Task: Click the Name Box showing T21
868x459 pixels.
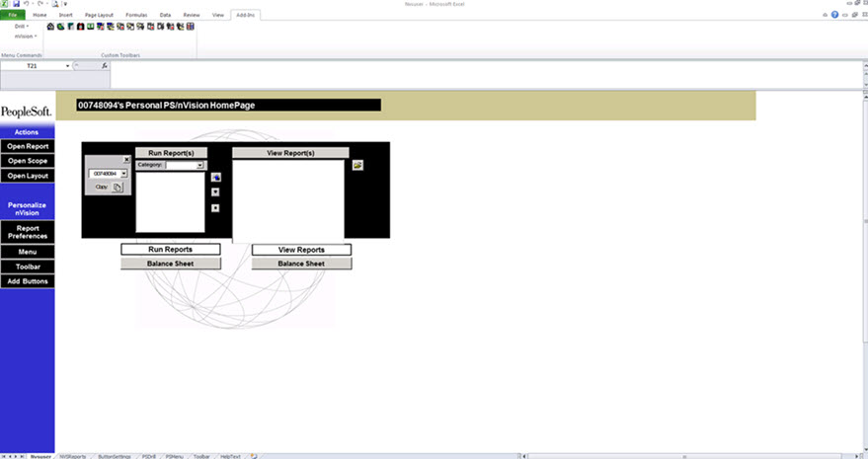Action: click(33, 66)
